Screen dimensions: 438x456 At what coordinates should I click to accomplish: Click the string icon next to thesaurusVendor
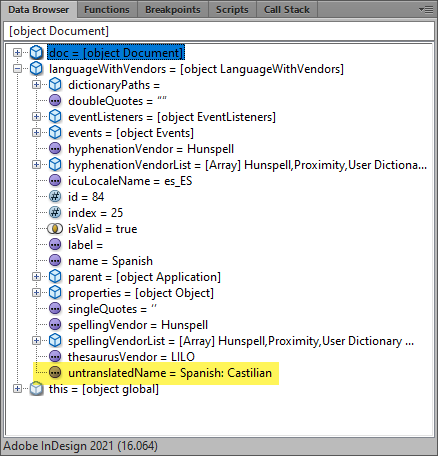point(55,356)
